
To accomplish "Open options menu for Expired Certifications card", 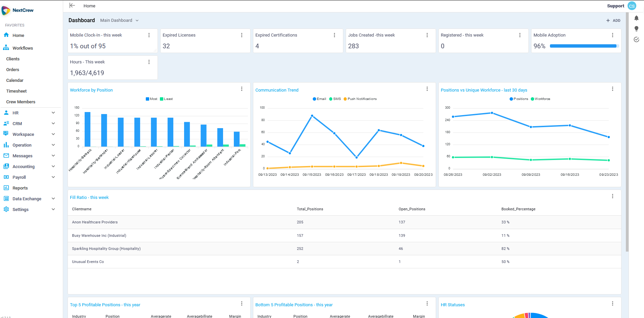I will 335,35.
